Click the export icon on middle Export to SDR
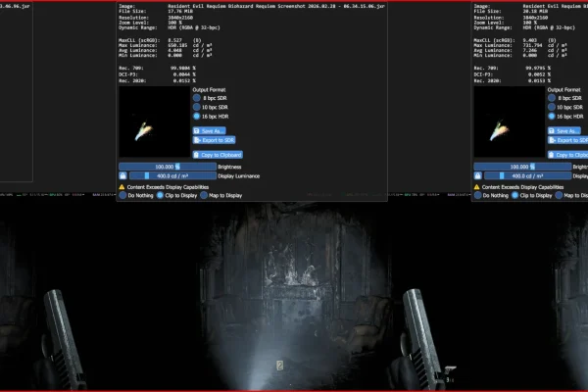The height and width of the screenshot is (392, 588). (197, 140)
